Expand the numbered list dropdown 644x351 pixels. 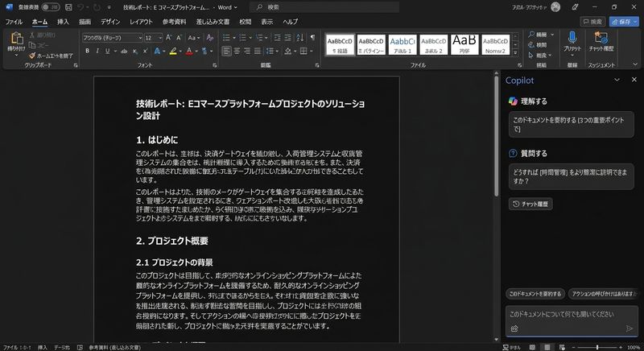(250, 38)
